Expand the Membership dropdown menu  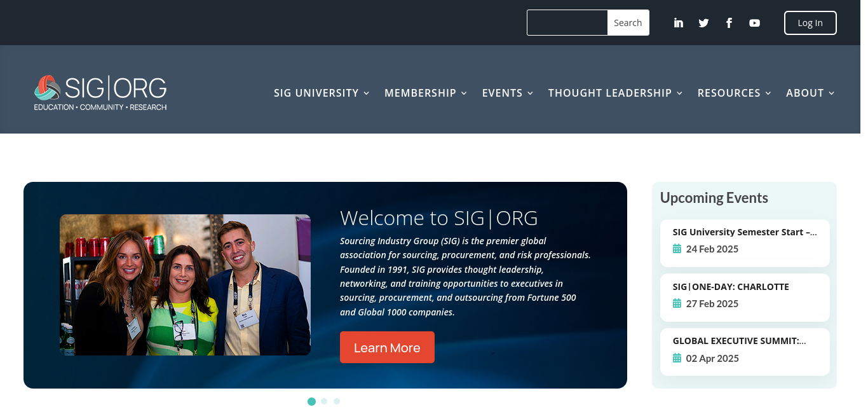[426, 93]
